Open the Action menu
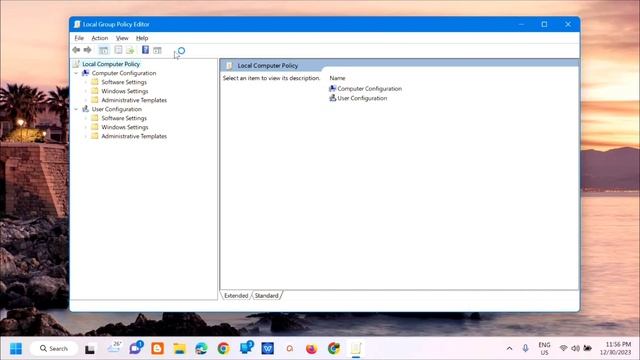The height and width of the screenshot is (360, 640). 100,38
